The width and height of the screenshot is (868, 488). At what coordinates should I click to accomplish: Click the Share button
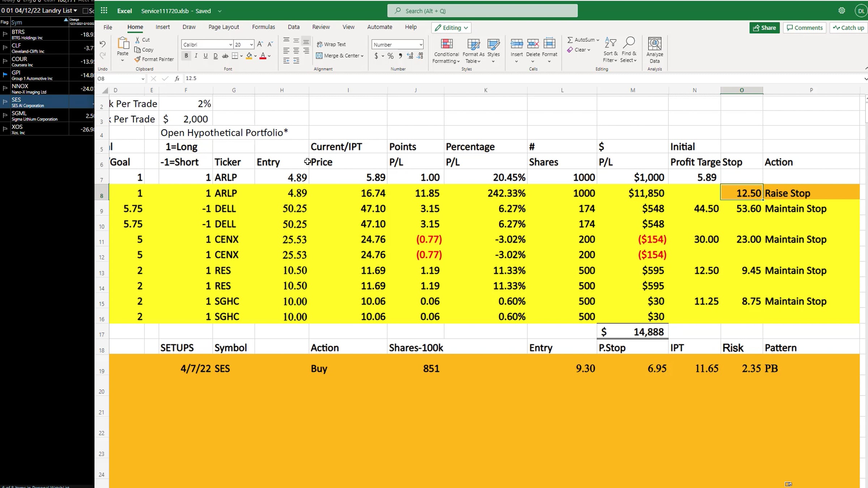(x=765, y=28)
